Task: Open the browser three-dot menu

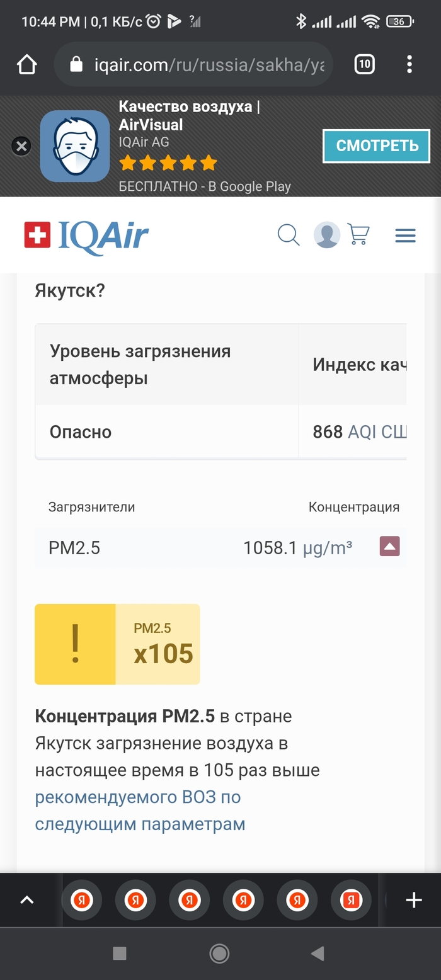Action: (409, 64)
